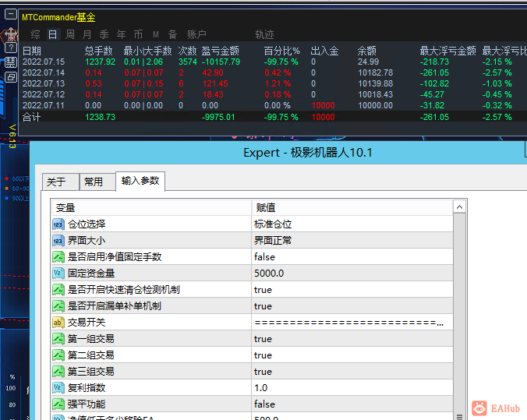Click the 2022.07.12 date row
The width and height of the screenshot is (527, 420).
click(x=44, y=95)
